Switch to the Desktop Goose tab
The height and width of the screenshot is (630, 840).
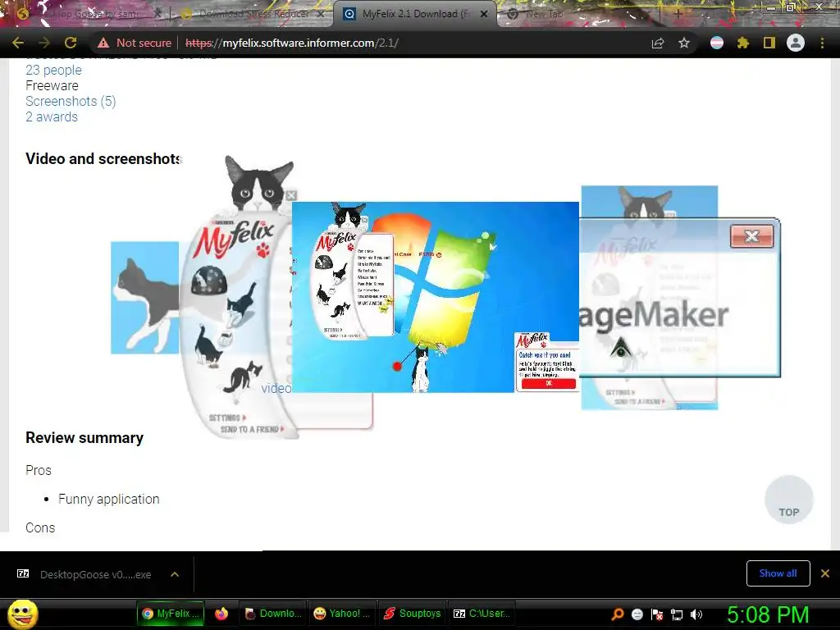coord(89,14)
